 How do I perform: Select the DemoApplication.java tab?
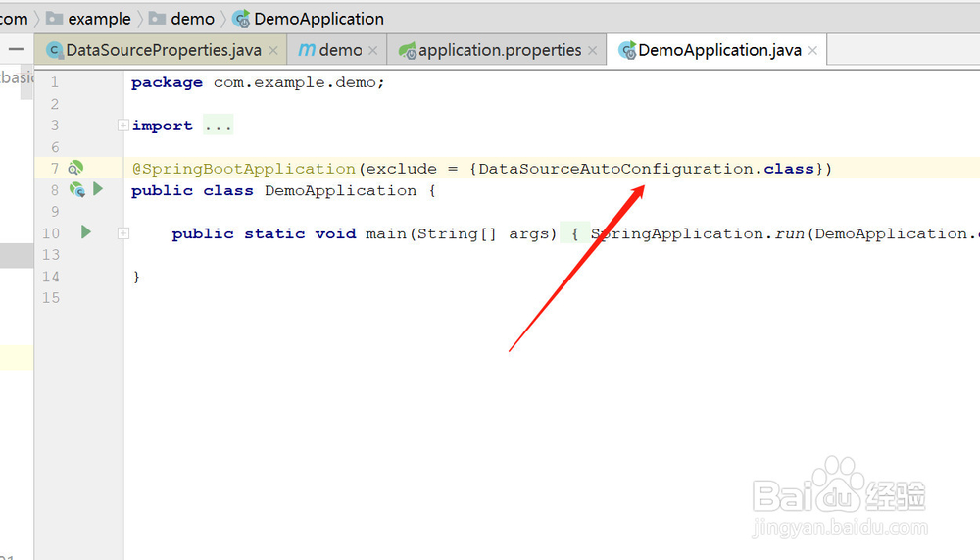click(x=717, y=50)
